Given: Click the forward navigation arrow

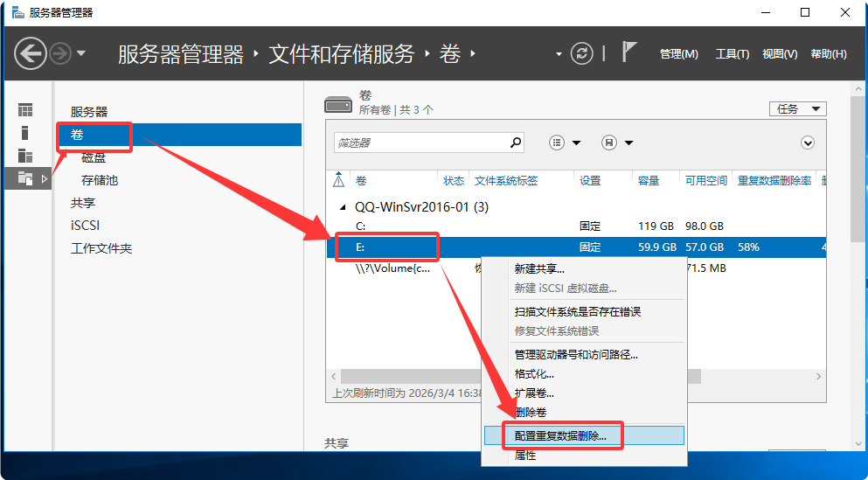Looking at the screenshot, I should (x=60, y=53).
